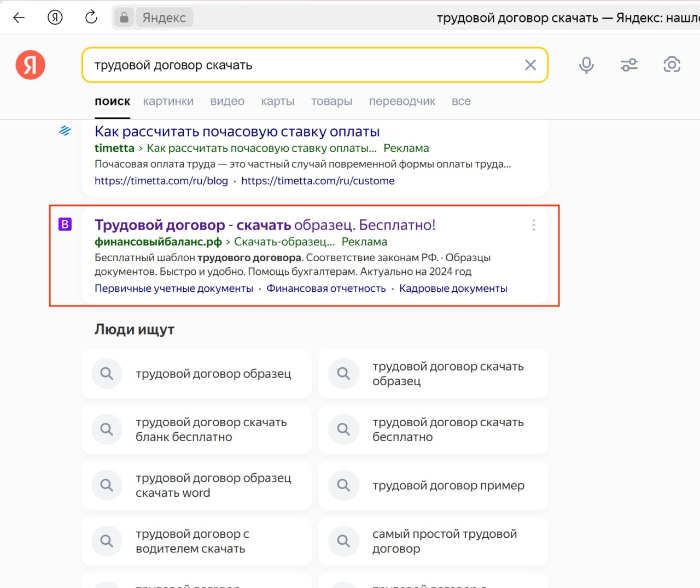Screen dimensions: 700x588
Task: Open the переводчик tab
Action: 402,102
